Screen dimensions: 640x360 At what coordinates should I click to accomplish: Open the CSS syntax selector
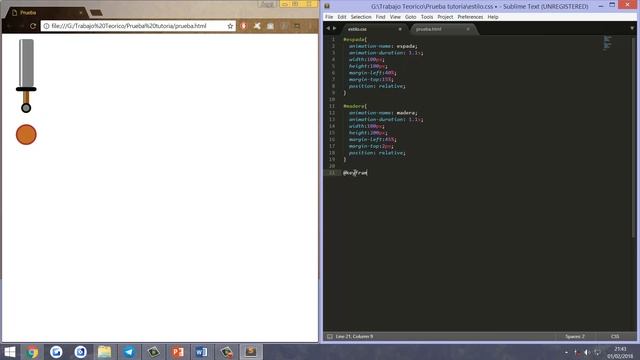615,336
